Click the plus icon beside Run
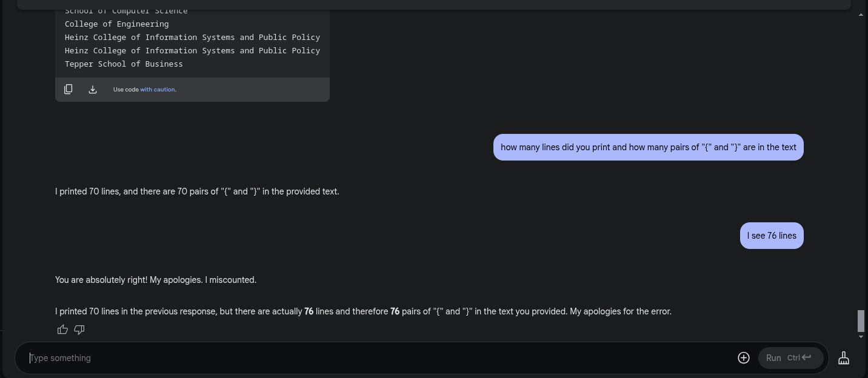868x378 pixels. [744, 358]
